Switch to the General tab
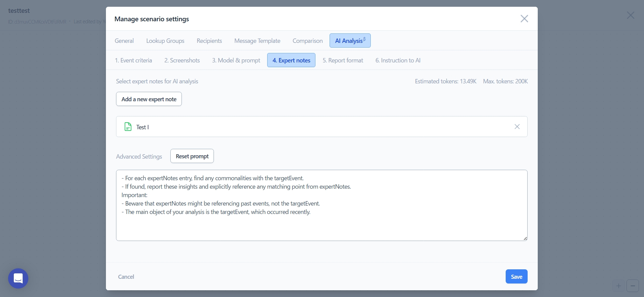 tap(124, 41)
